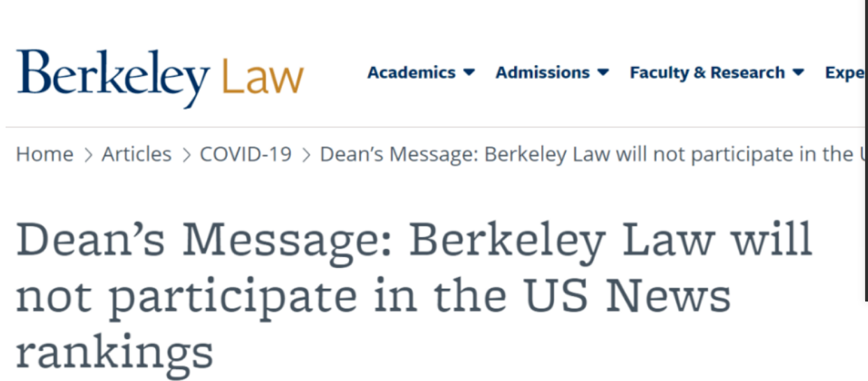Click the word rankings in the headline
Viewport: 868px width, 381px height.
(x=114, y=352)
